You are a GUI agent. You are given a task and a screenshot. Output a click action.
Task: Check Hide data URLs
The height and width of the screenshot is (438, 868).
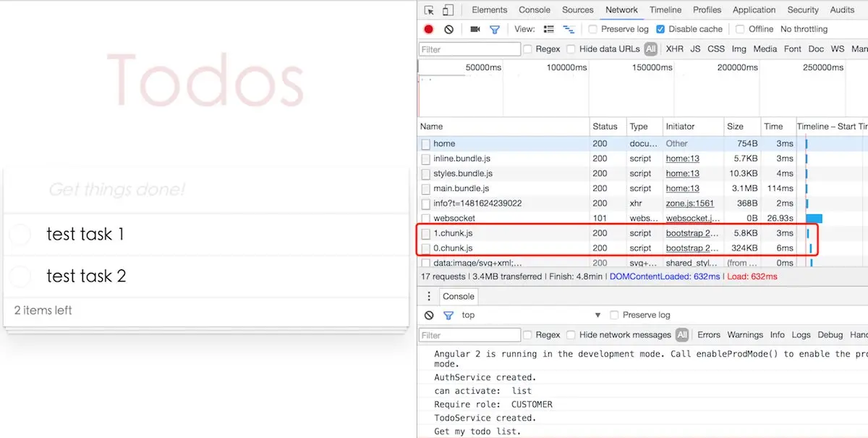[571, 49]
